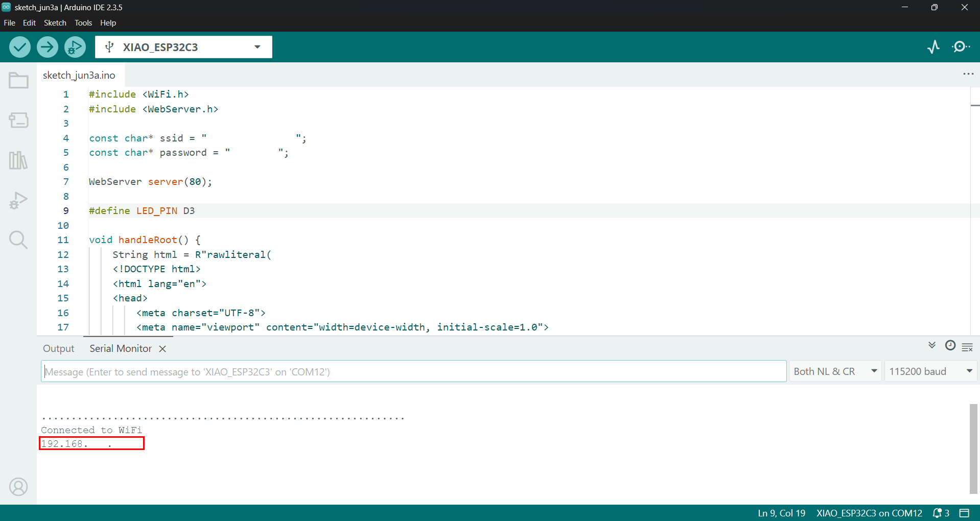The height and width of the screenshot is (521, 980).
Task: Click the '#define LED_PIN D3' code line
Action: click(142, 211)
